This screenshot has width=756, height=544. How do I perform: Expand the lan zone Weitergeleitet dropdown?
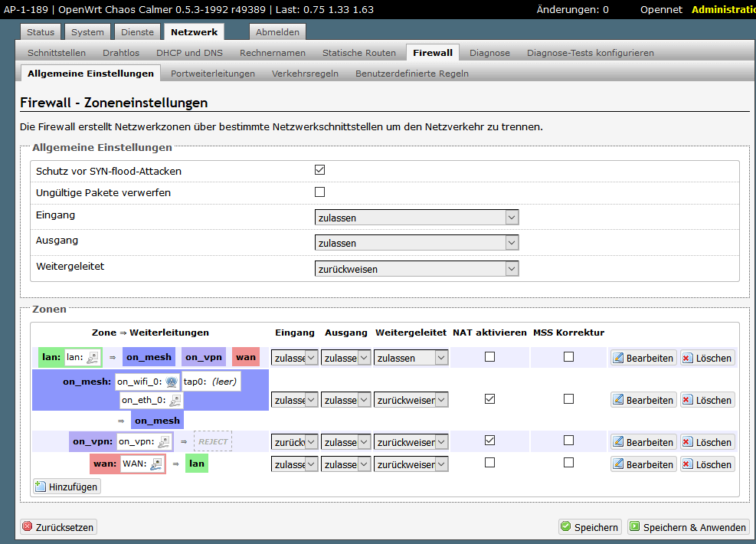[x=411, y=358]
